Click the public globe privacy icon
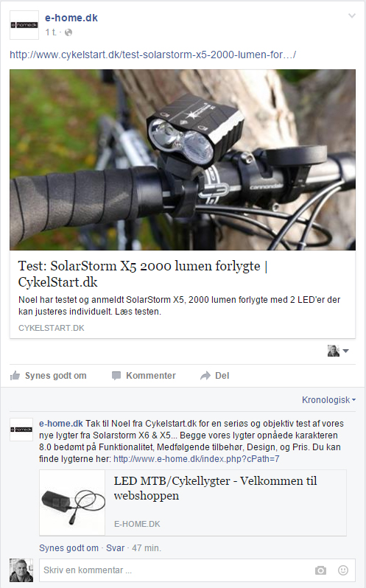Screen dimensions: 366x588 (68, 32)
